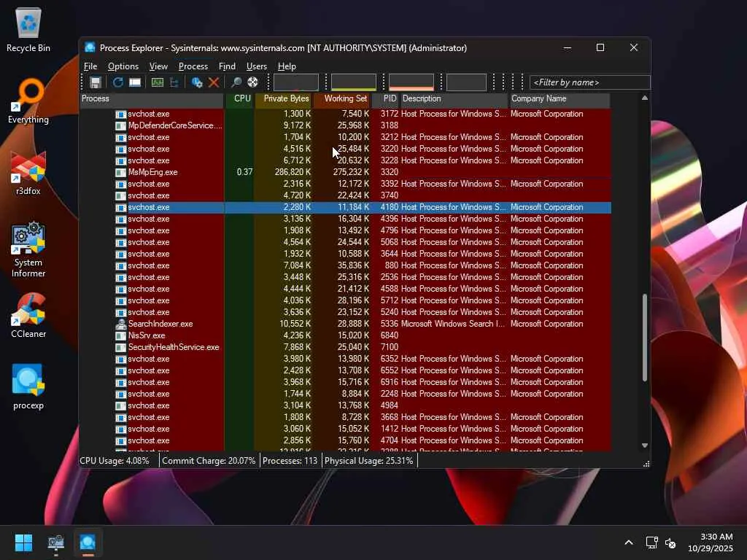The width and height of the screenshot is (747, 560).
Task: Click the Find Handle or DLL magnifier icon
Action: 236,82
